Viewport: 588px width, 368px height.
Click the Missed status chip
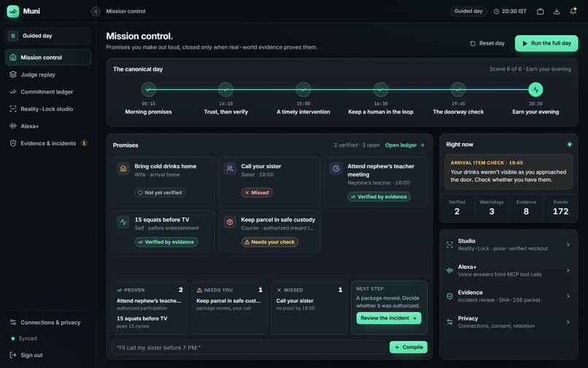click(x=257, y=193)
